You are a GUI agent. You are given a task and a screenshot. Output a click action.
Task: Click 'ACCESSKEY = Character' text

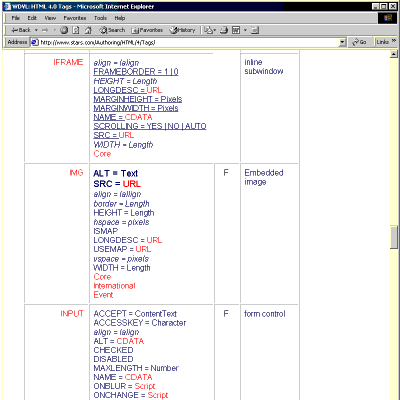click(x=140, y=323)
